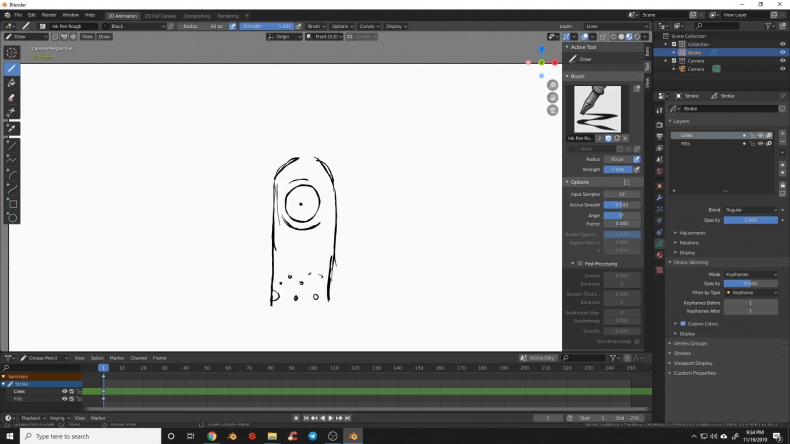The width and height of the screenshot is (790, 444).
Task: Pick the Box primitive tool
Action: pyautogui.click(x=12, y=202)
